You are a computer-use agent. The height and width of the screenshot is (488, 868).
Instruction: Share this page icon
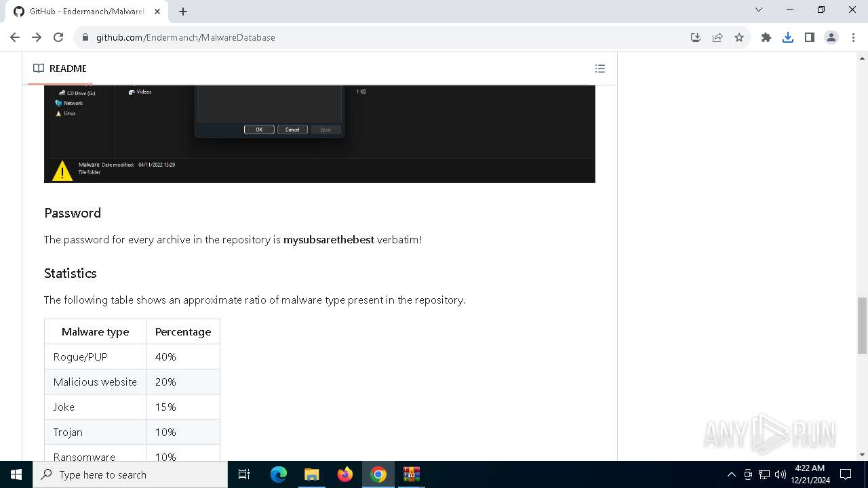(717, 37)
